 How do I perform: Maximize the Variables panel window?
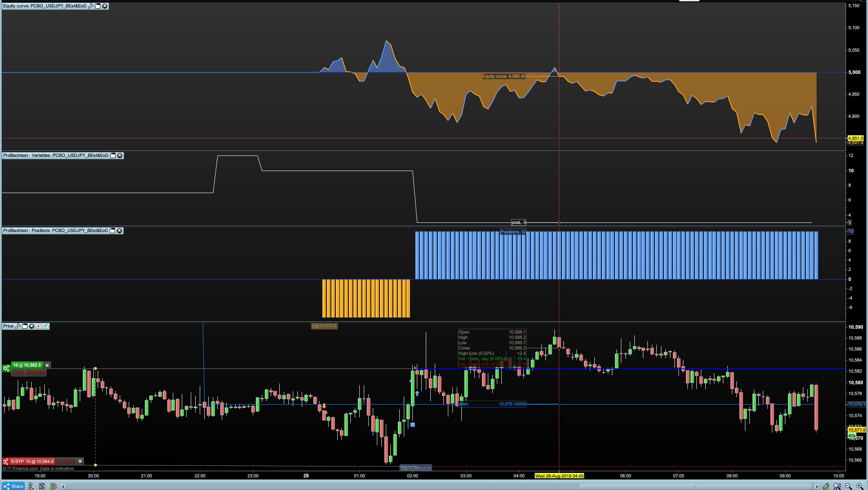(x=113, y=155)
